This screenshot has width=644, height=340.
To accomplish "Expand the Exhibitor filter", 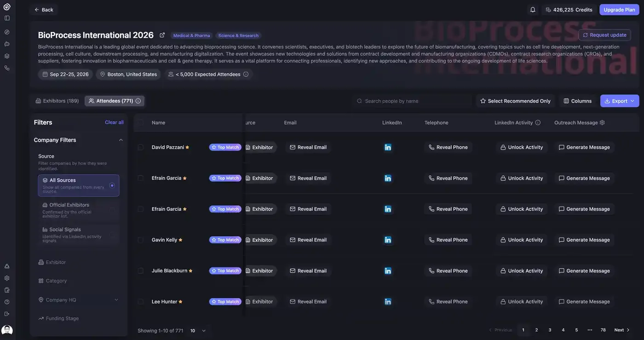I will (52, 262).
